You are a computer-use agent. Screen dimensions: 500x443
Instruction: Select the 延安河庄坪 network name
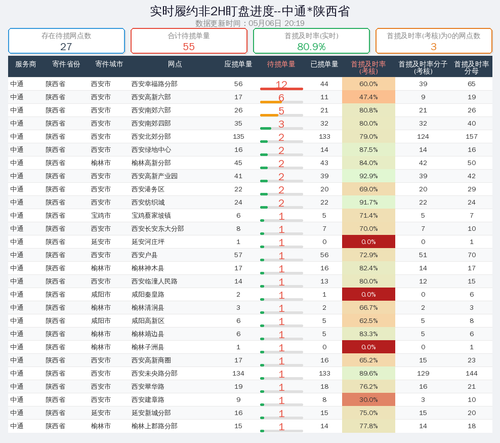pos(148,242)
